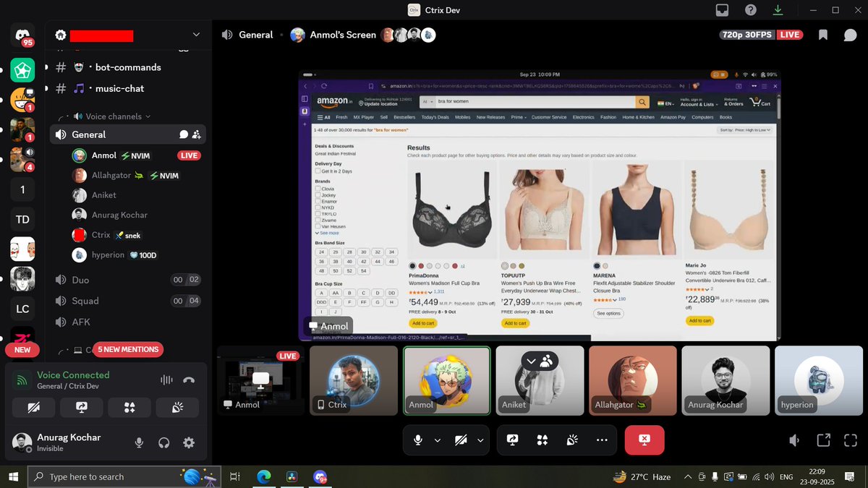Viewport: 868px width, 488px height.
Task: Toggle participants visibility pill button
Action: coord(540,361)
